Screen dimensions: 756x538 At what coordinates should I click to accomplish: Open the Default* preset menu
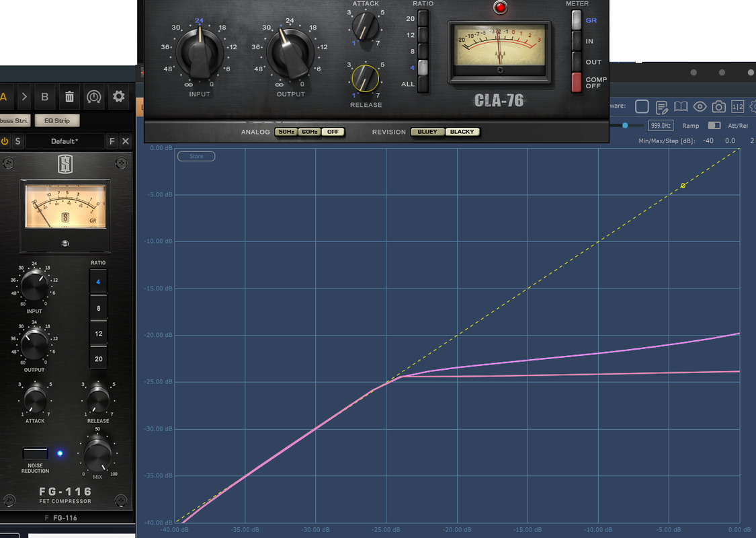tap(65, 141)
